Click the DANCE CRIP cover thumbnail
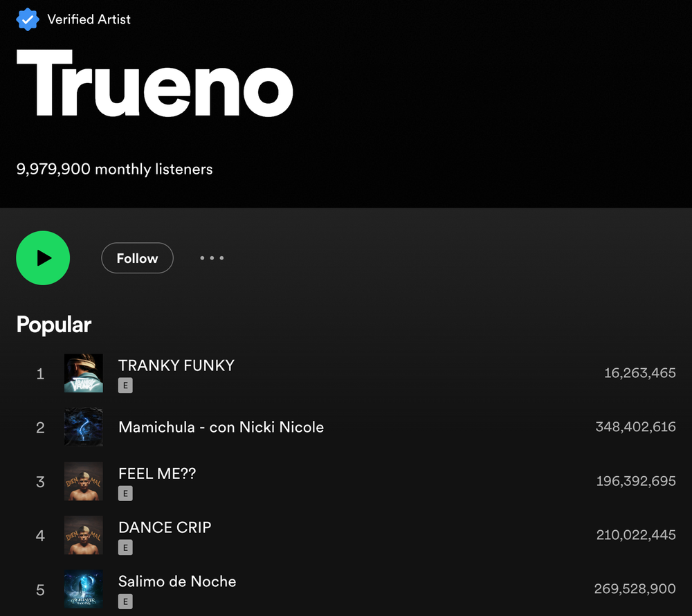 click(x=84, y=535)
